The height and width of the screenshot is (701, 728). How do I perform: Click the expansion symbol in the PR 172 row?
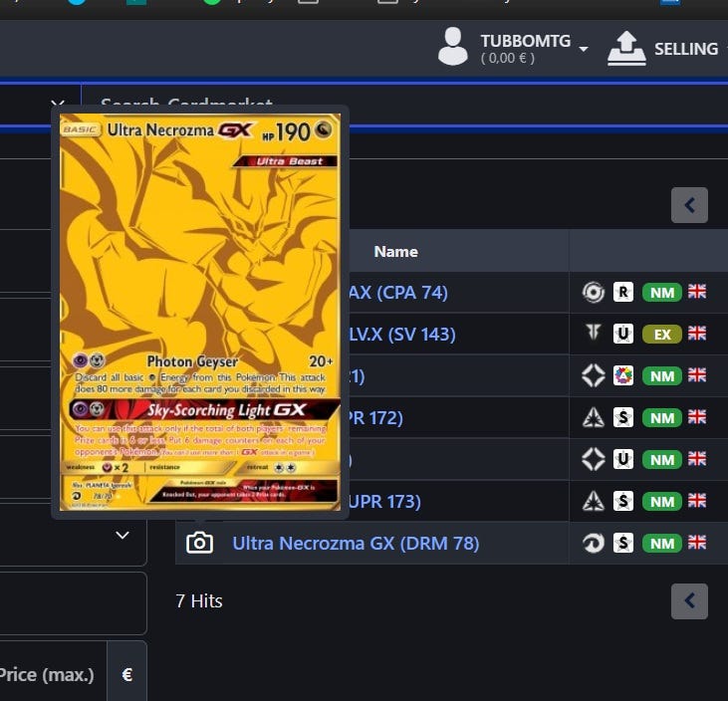pos(594,418)
